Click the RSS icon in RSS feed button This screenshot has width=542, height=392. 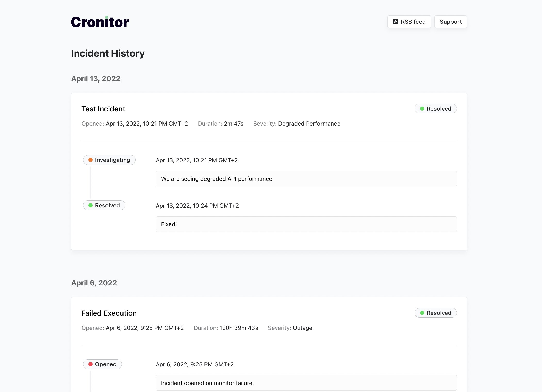(x=395, y=22)
